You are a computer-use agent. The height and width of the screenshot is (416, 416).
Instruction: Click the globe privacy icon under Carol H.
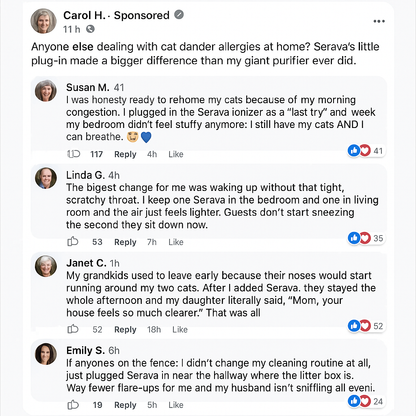tap(90, 29)
